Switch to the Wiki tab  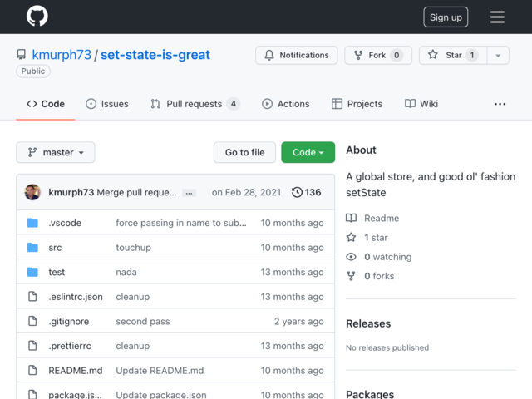(421, 104)
